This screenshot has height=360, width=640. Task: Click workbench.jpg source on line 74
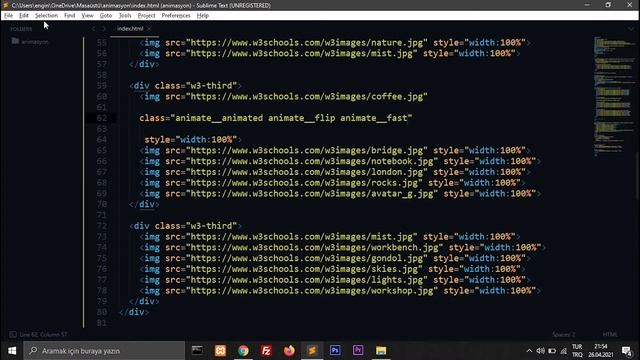pyautogui.click(x=343, y=247)
